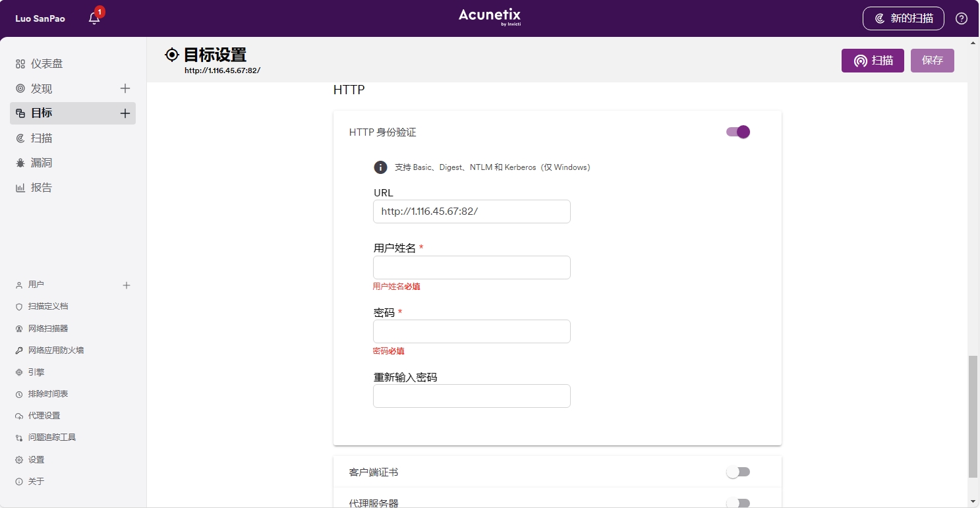Screen dimensions: 980x508
Task: Click the 扫描定义档 shield icon
Action: coord(19,307)
